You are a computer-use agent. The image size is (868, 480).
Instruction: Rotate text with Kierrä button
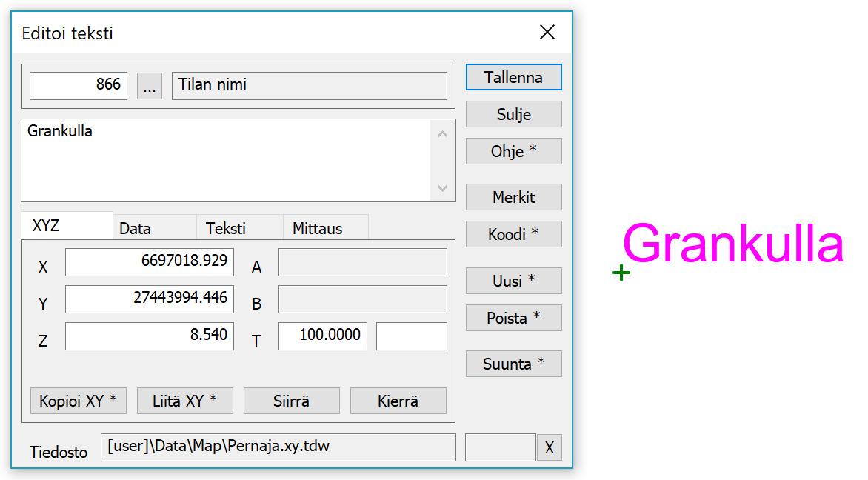click(x=398, y=401)
